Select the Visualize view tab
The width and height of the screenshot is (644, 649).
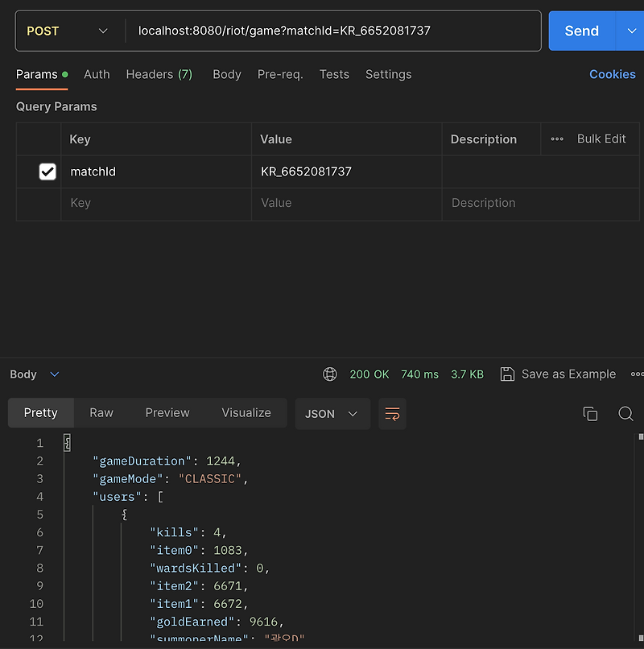[x=246, y=412]
